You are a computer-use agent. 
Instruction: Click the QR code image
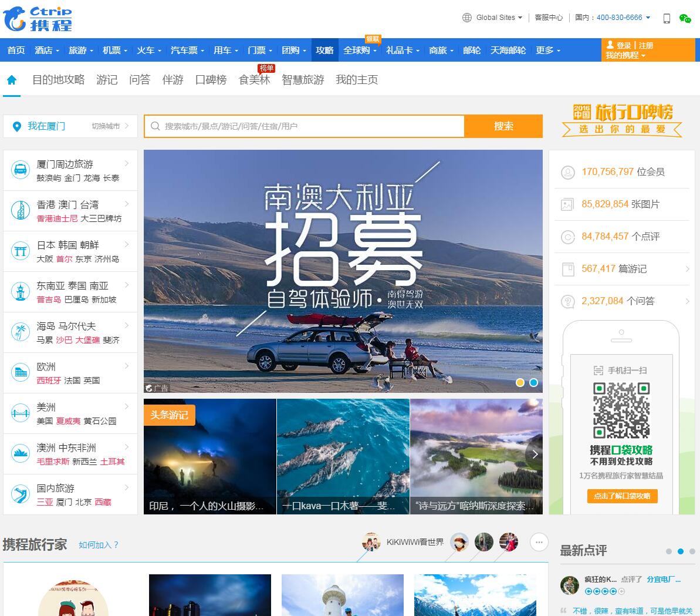click(621, 410)
